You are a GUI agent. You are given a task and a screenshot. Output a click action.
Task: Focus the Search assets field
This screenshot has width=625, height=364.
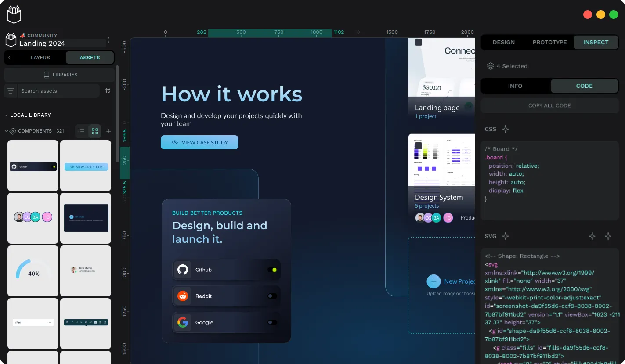59,91
